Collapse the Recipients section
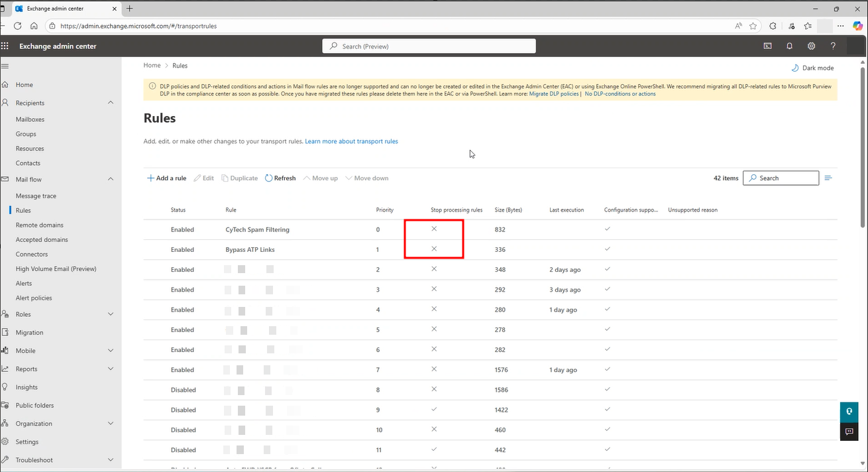This screenshot has height=472, width=868. 110,103
